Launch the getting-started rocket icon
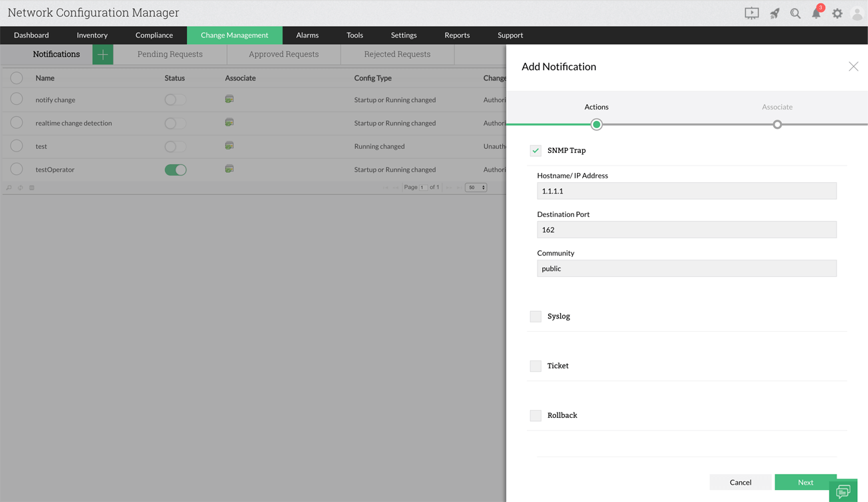This screenshot has height=502, width=868. [773, 13]
